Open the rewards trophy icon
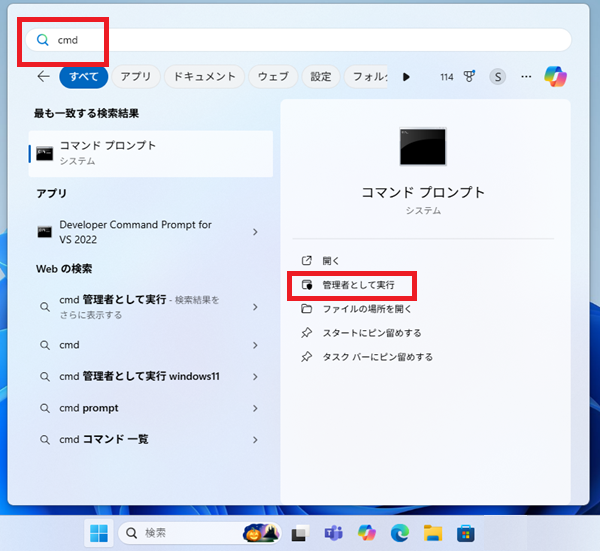The height and width of the screenshot is (551, 600). tap(470, 77)
